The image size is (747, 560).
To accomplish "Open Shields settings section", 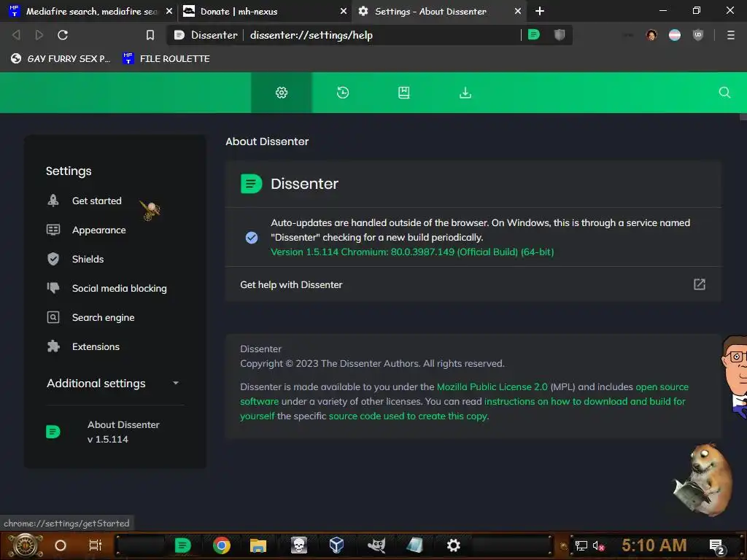I will (88, 259).
